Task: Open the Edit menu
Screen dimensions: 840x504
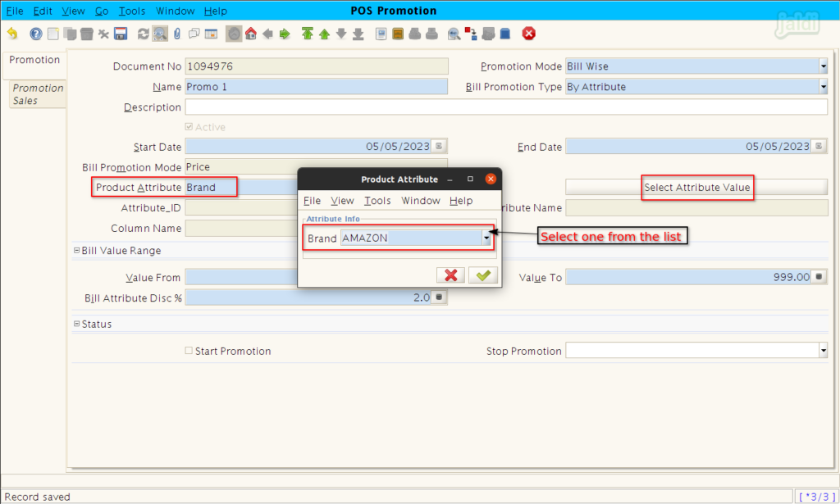Action: (43, 11)
